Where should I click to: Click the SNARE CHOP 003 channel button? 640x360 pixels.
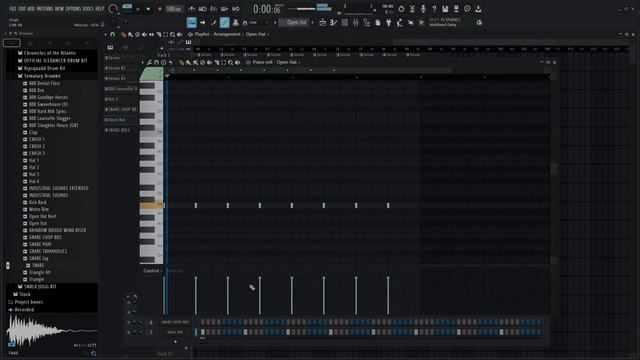point(175,322)
